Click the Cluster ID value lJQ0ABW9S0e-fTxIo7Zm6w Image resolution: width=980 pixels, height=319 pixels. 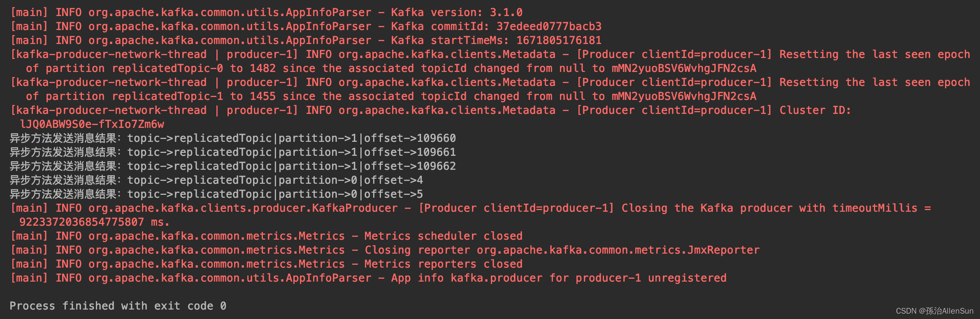coord(92,124)
